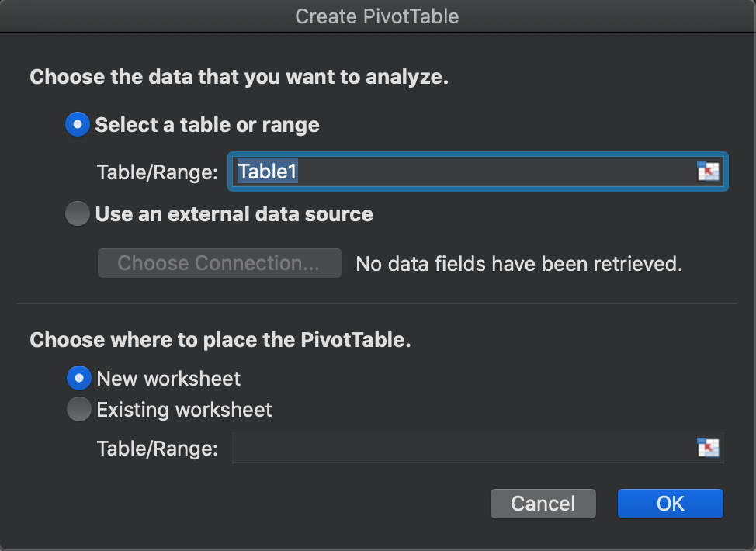
Task: Dismiss the dialog with Cancel
Action: 543,504
